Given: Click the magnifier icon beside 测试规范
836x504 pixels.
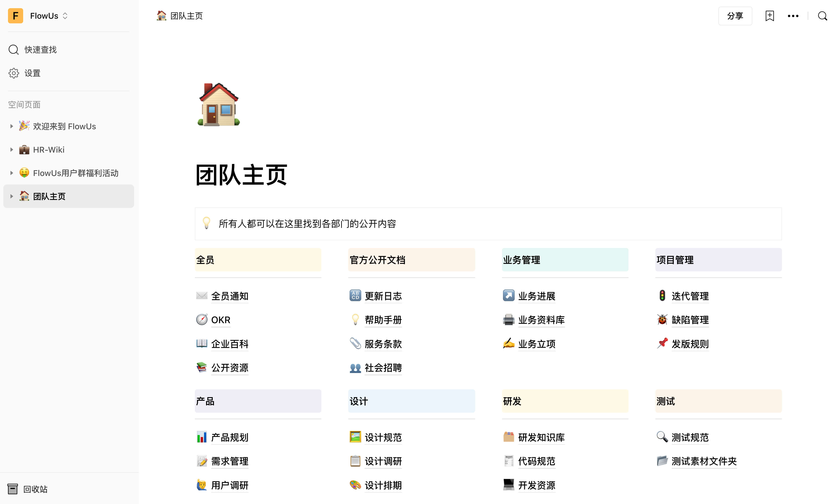Looking at the screenshot, I should point(662,437).
